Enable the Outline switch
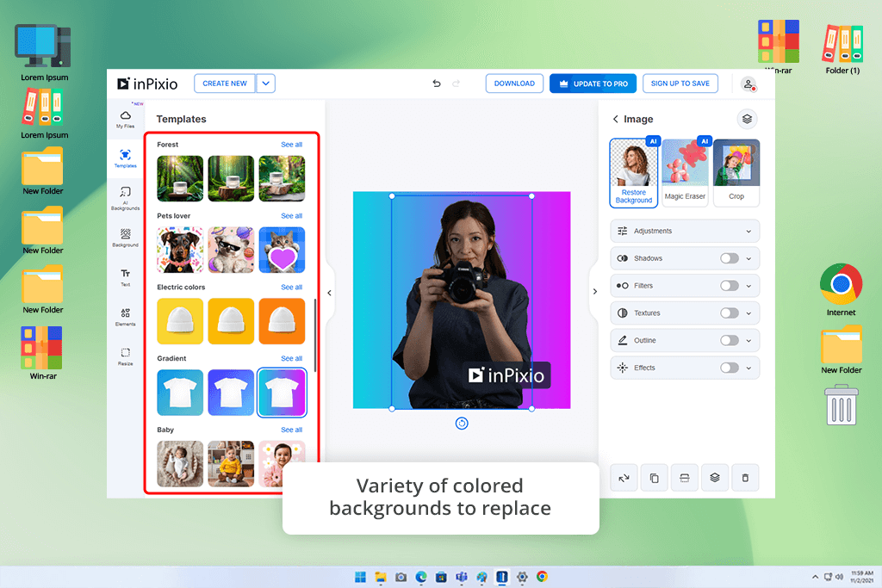The height and width of the screenshot is (588, 882). coord(730,340)
